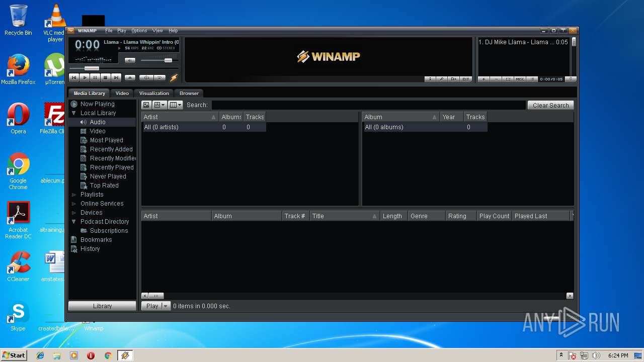Open the Top Rated view
The height and width of the screenshot is (362, 644).
coord(104,186)
